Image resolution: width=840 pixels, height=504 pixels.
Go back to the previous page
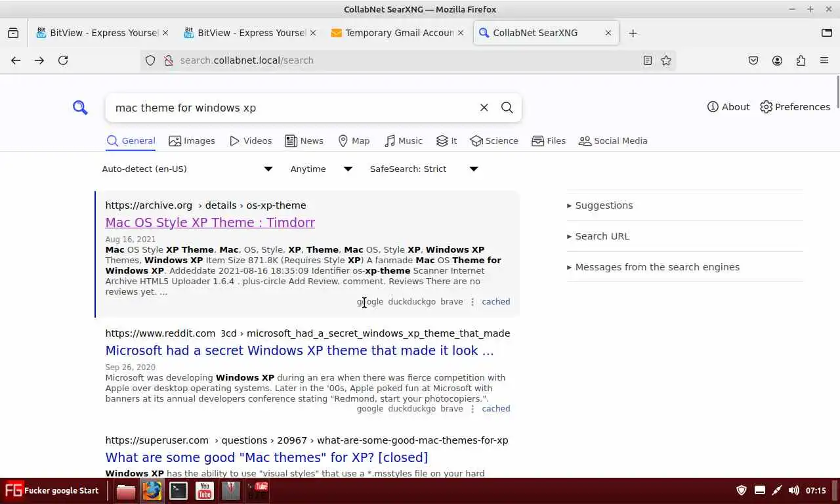[16, 60]
